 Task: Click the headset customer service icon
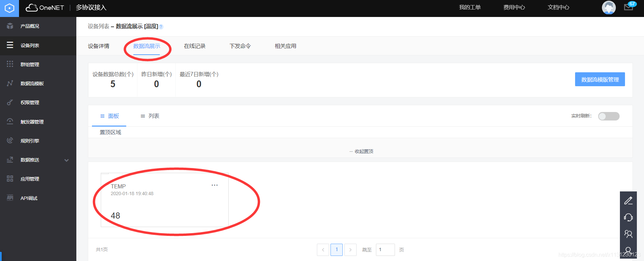click(628, 217)
